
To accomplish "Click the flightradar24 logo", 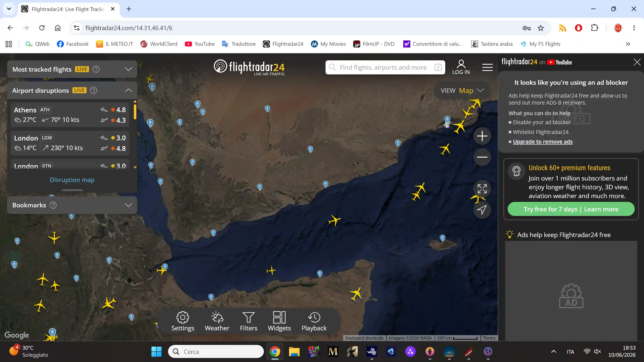I will [249, 67].
